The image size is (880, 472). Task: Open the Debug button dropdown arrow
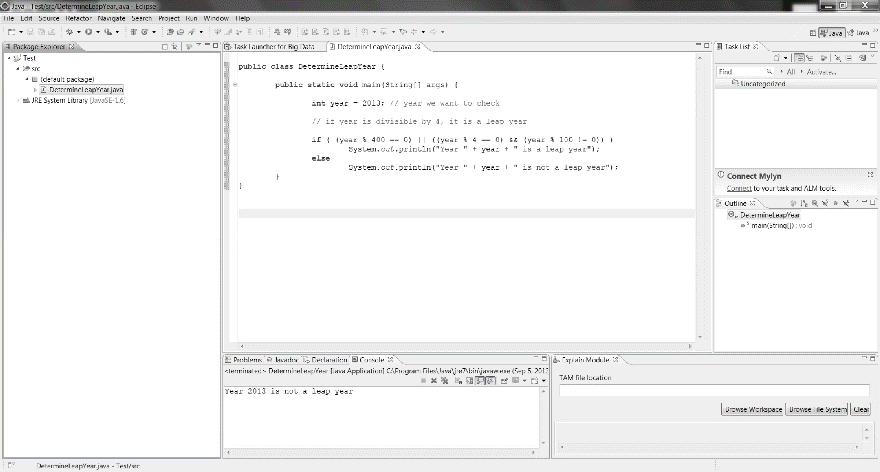(x=78, y=32)
